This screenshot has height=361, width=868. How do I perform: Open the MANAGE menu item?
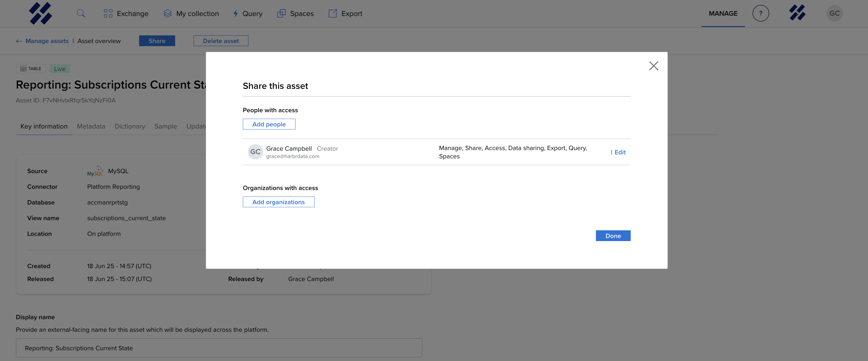pyautogui.click(x=723, y=14)
